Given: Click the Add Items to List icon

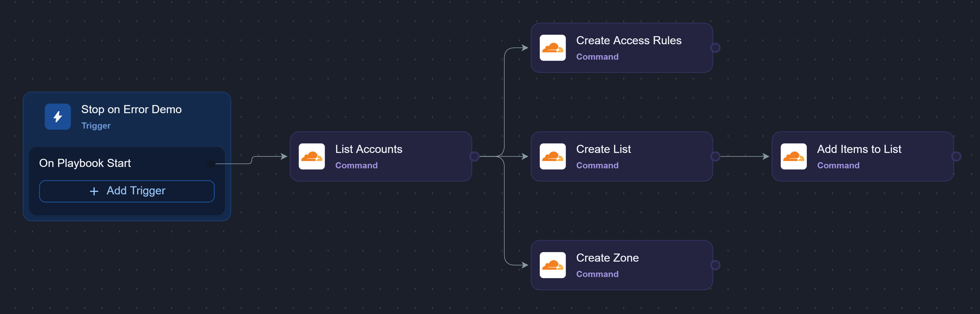Looking at the screenshot, I should (x=794, y=156).
